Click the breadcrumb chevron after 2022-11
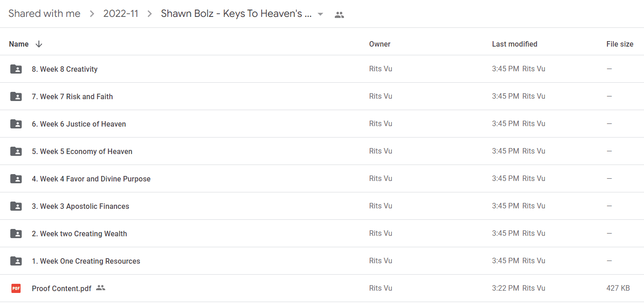644x303 pixels. (150, 14)
